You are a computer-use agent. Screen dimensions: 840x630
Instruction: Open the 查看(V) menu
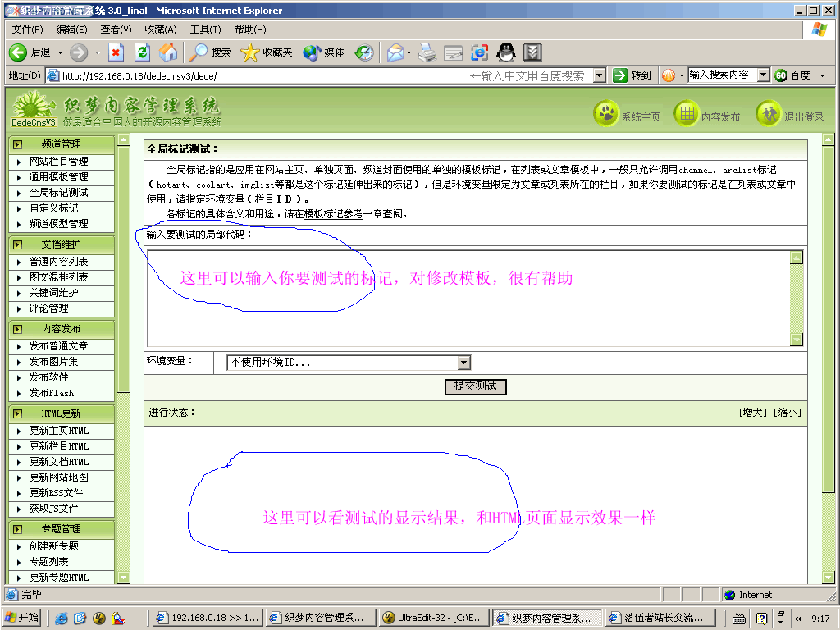[x=116, y=30]
